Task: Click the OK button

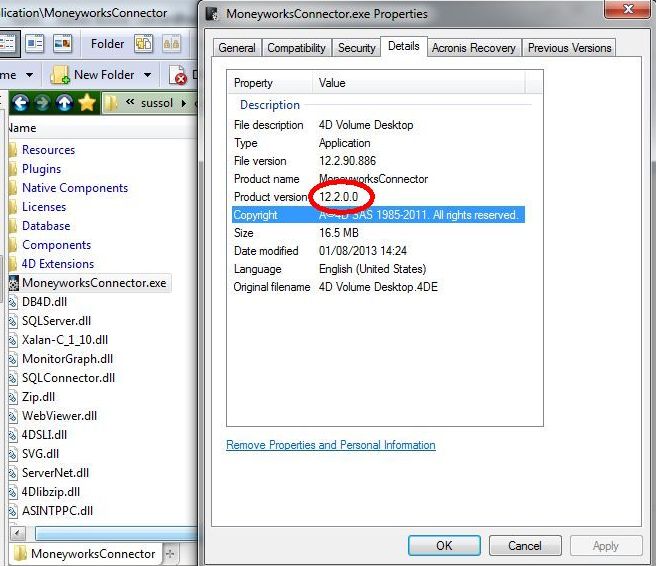Action: 444,546
